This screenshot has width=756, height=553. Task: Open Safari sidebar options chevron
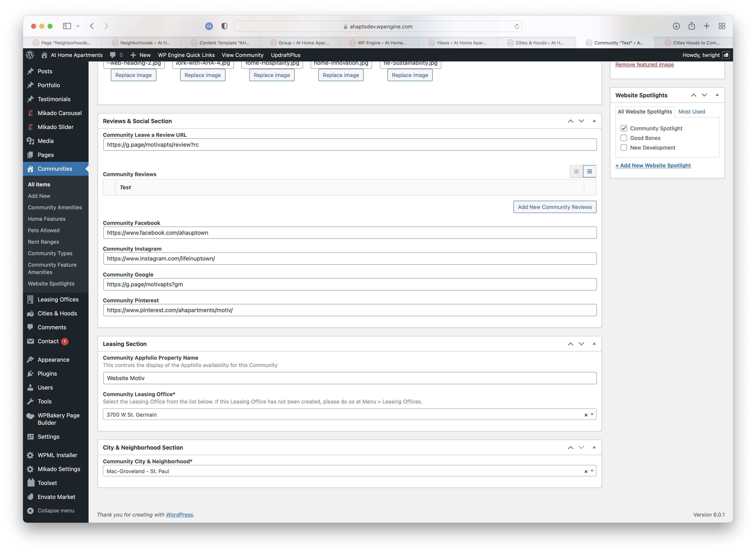(x=78, y=26)
